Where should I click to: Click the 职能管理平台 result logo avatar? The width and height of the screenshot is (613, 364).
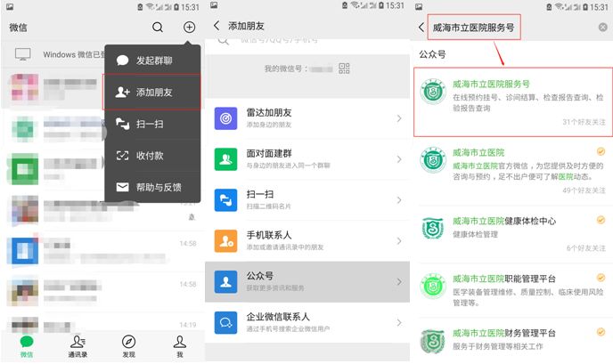pos(433,287)
